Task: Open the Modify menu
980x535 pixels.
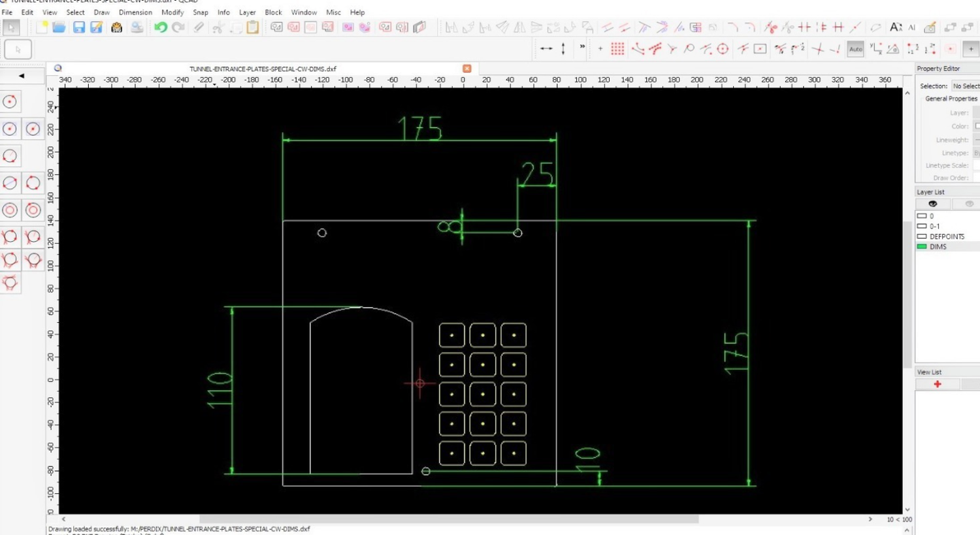Action: pos(172,12)
